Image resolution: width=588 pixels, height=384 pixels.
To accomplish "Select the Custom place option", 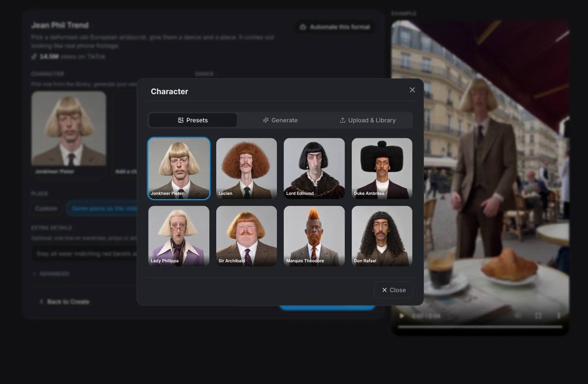I will click(46, 209).
